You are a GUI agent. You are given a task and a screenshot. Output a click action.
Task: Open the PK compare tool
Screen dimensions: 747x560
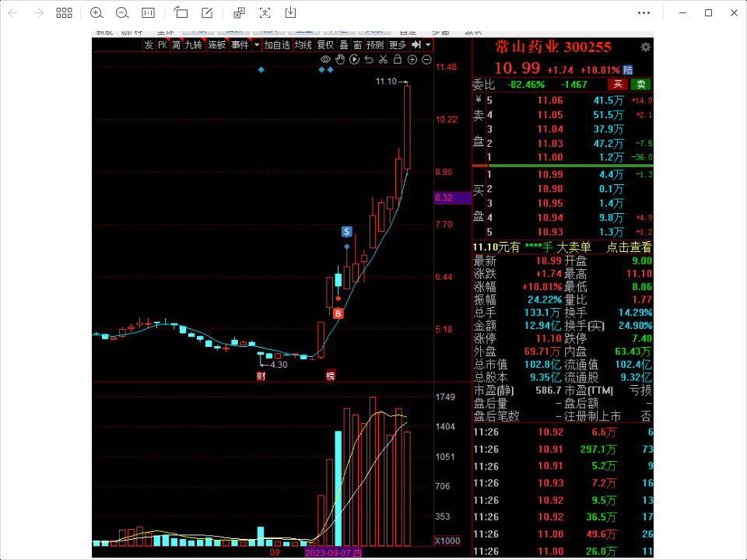(163, 45)
